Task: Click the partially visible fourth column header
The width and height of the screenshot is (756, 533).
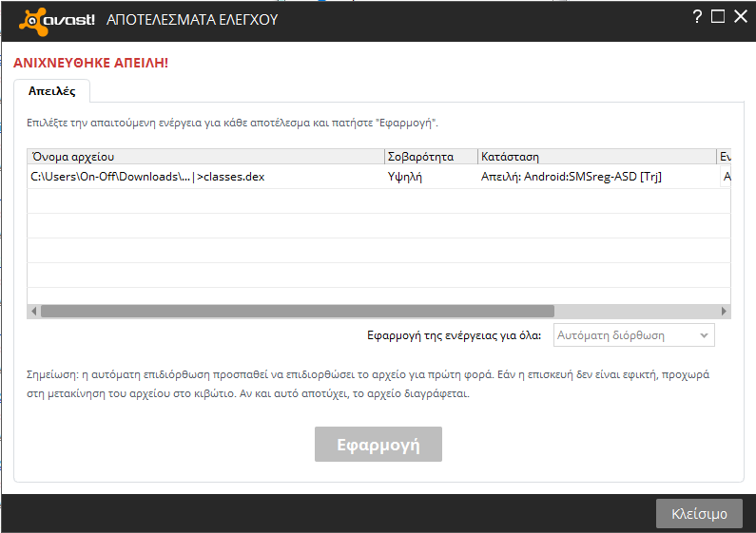Action: point(725,157)
